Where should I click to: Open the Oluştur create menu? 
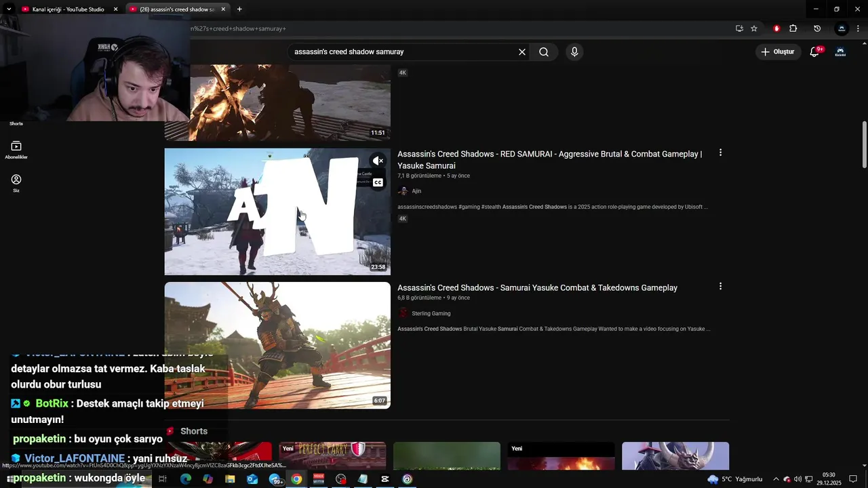point(778,52)
